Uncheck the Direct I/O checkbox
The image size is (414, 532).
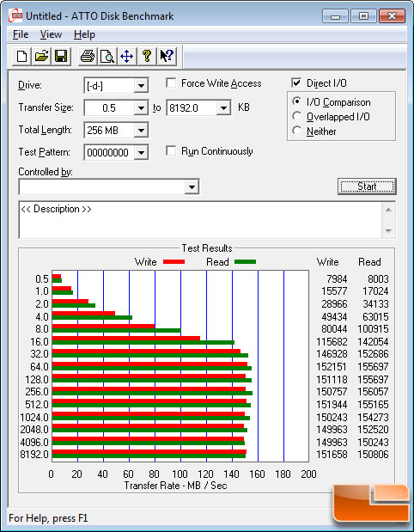[296, 83]
